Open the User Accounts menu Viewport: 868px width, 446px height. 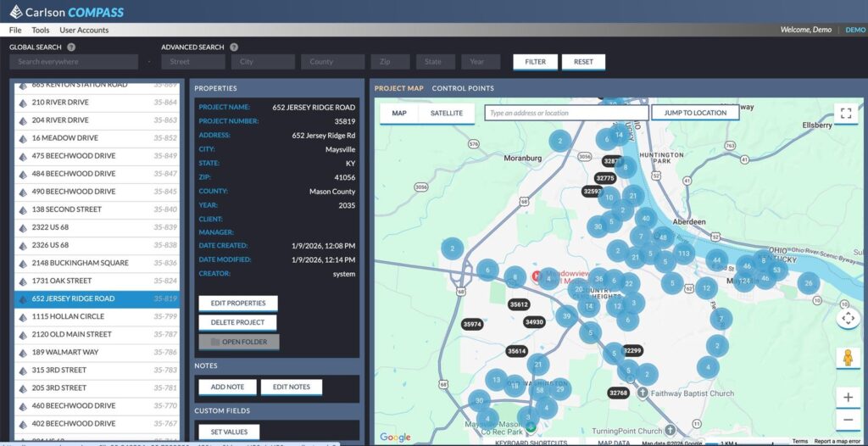click(84, 30)
